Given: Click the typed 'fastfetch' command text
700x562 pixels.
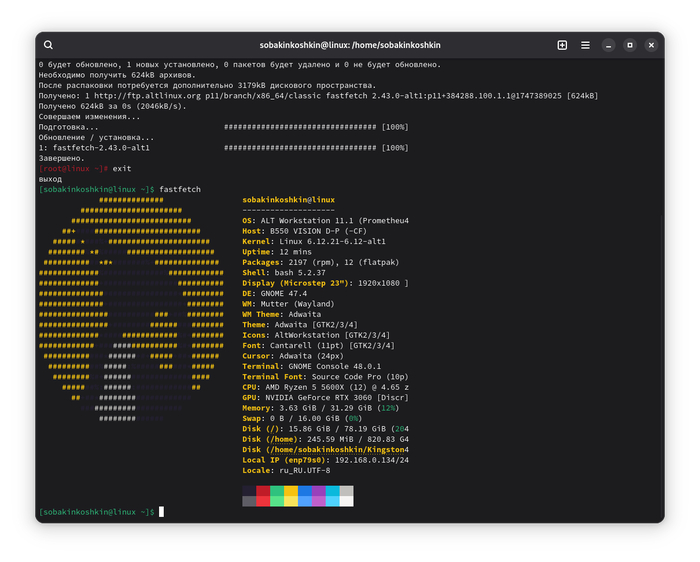Looking at the screenshot, I should click(180, 189).
